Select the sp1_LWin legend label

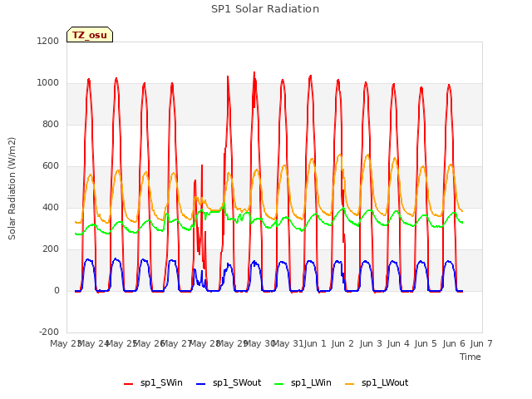click(311, 382)
